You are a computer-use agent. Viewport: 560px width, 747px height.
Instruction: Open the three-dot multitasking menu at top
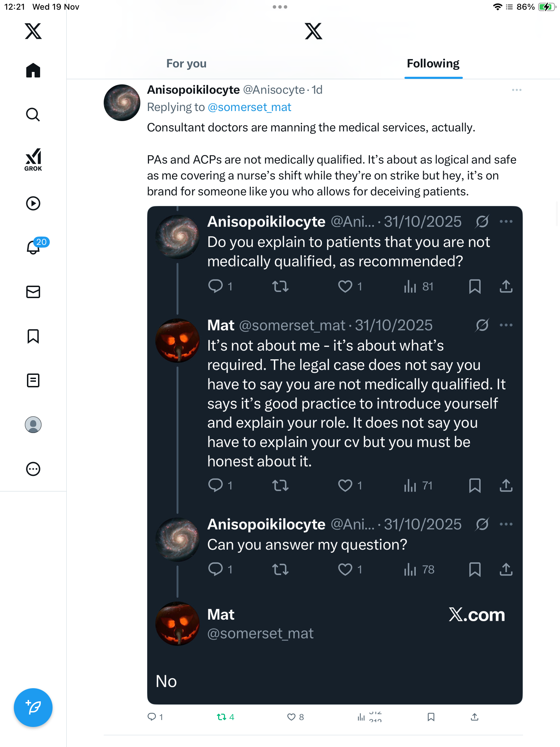280,7
